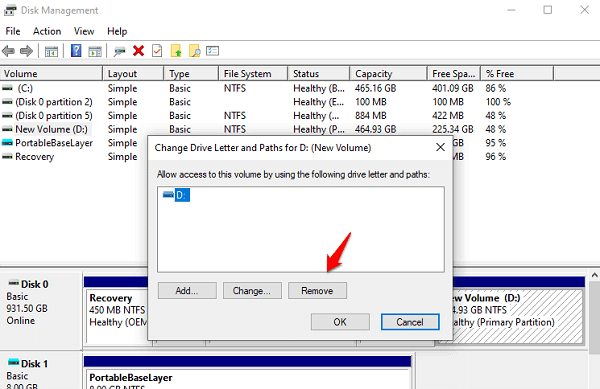The width and height of the screenshot is (600, 389).
Task: Click the Disk 1 drive icon
Action: (14, 362)
